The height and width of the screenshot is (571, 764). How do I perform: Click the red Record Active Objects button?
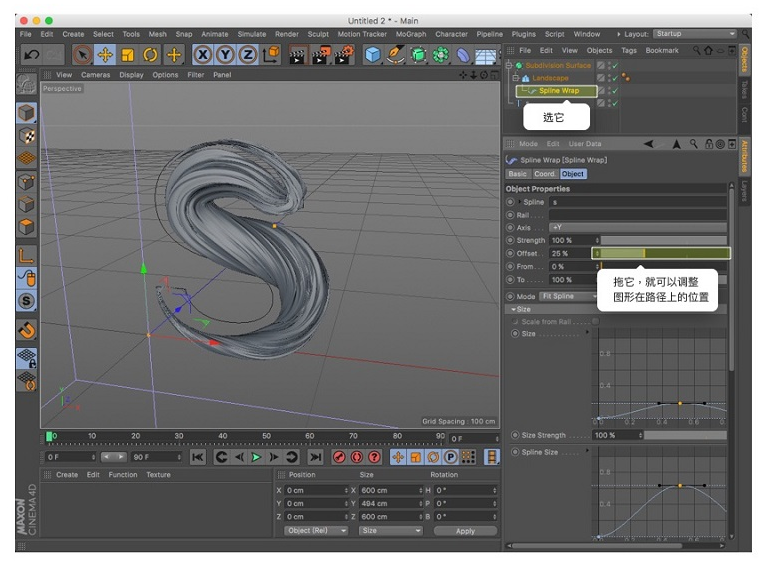click(x=339, y=457)
